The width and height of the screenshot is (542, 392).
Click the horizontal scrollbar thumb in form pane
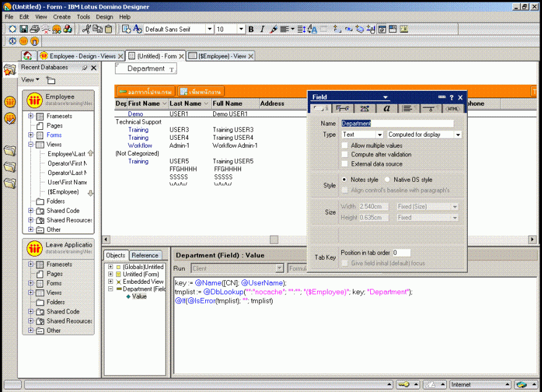pyautogui.click(x=274, y=239)
